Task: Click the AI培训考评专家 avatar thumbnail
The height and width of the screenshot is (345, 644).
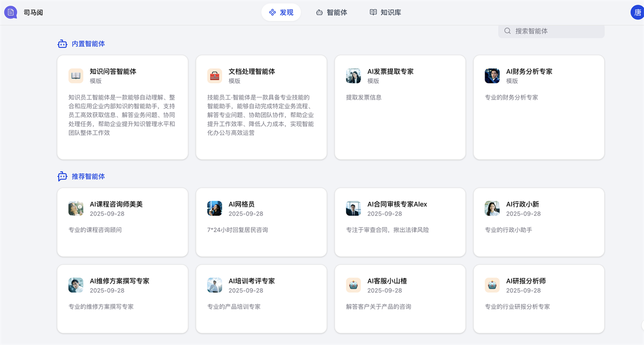Action: point(215,285)
